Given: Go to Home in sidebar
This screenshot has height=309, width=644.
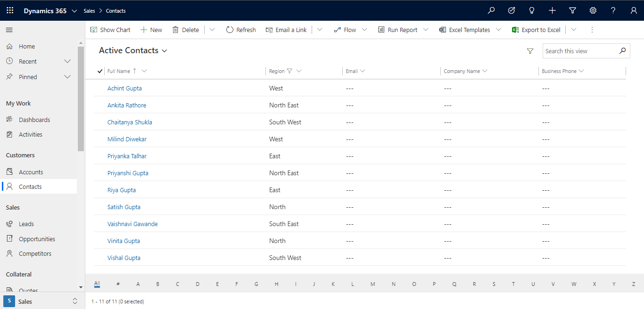Looking at the screenshot, I should pos(27,46).
